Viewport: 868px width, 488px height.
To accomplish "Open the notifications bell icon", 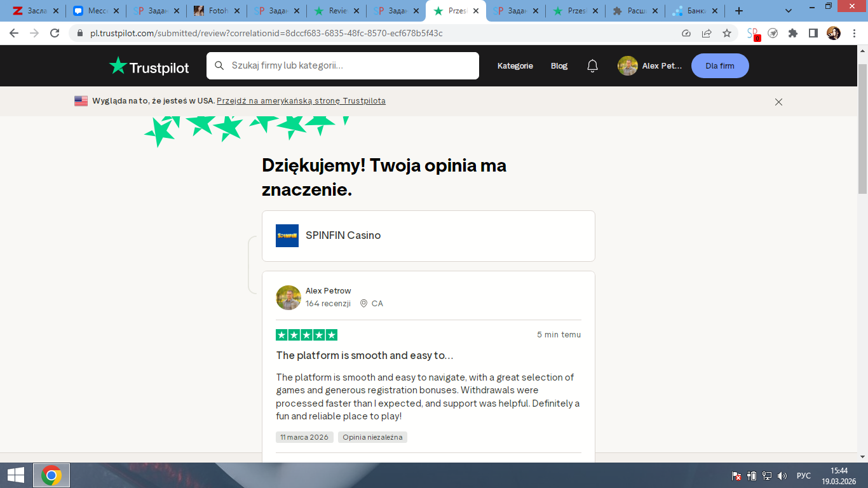I will click(592, 66).
